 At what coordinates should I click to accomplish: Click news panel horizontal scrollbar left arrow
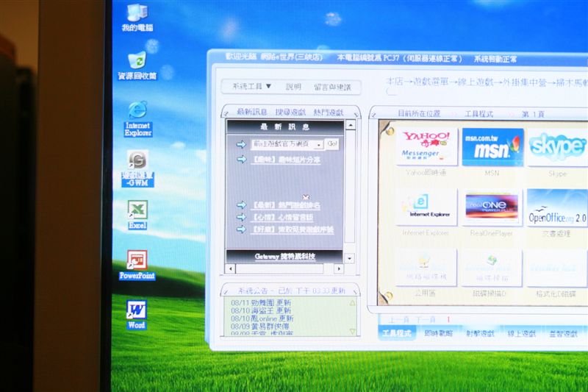point(231,268)
